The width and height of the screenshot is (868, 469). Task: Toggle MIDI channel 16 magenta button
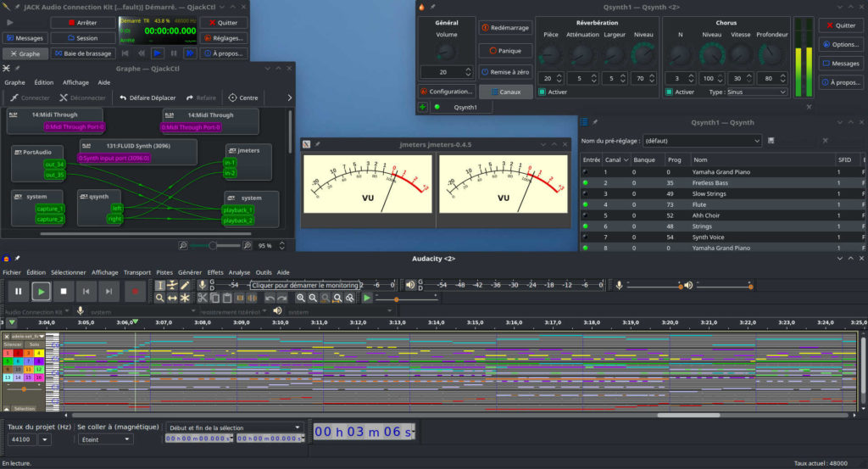39,377
